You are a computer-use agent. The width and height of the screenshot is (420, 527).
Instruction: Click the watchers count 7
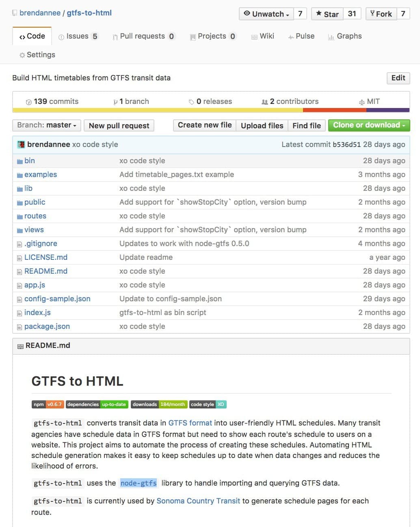coord(300,14)
